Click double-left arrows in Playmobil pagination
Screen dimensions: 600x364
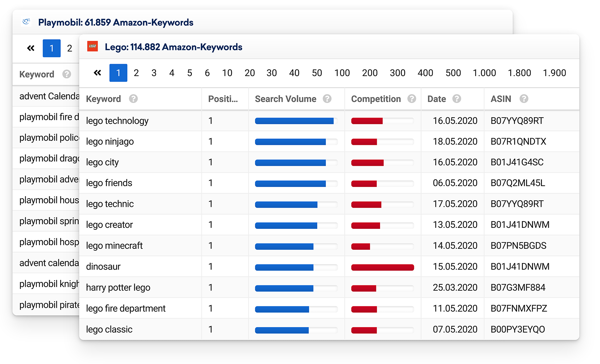click(31, 48)
